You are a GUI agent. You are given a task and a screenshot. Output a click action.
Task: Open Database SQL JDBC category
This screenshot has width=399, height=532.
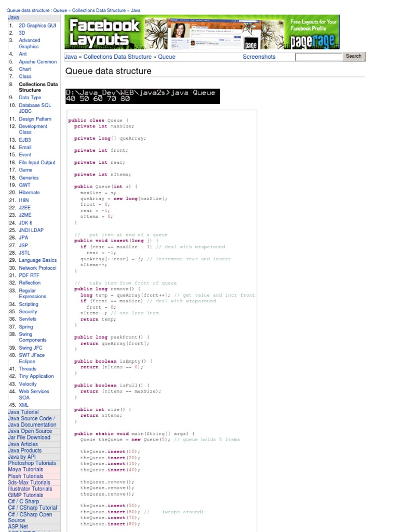click(35, 108)
